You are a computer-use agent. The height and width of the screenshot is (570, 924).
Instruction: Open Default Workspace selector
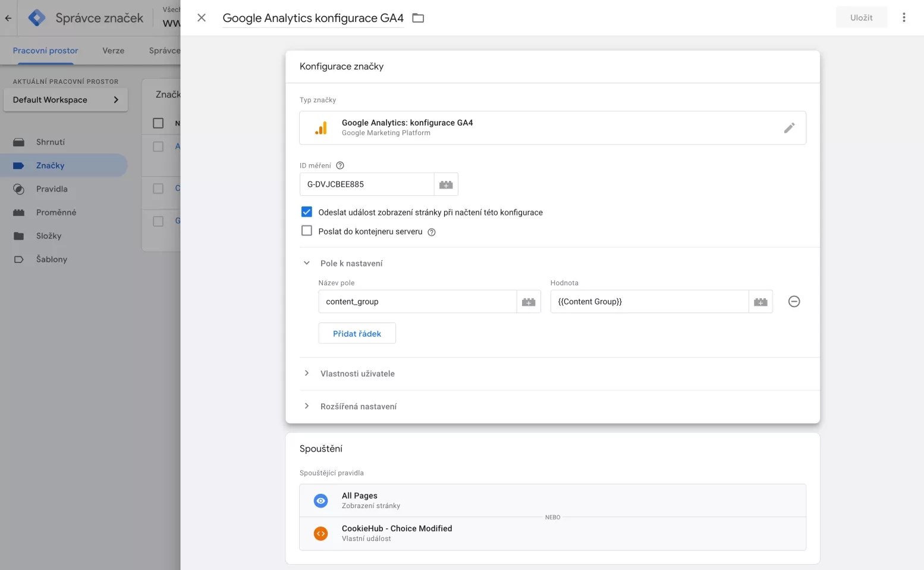(65, 100)
